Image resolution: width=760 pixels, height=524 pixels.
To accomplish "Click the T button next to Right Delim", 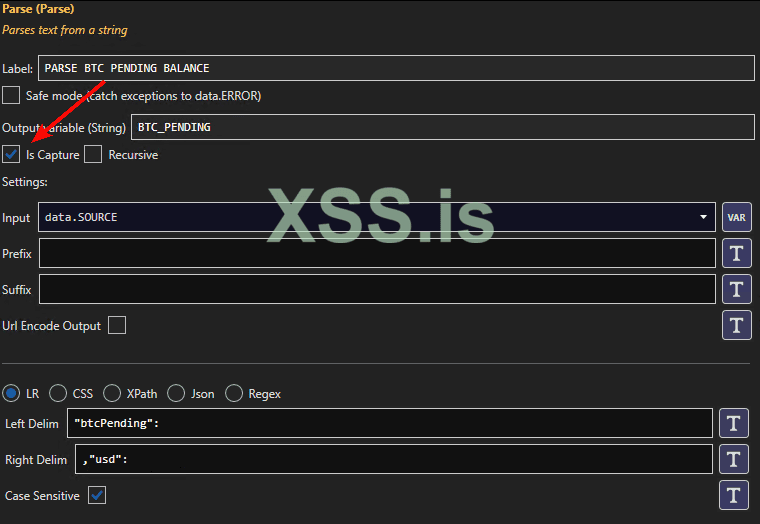I will (734, 459).
